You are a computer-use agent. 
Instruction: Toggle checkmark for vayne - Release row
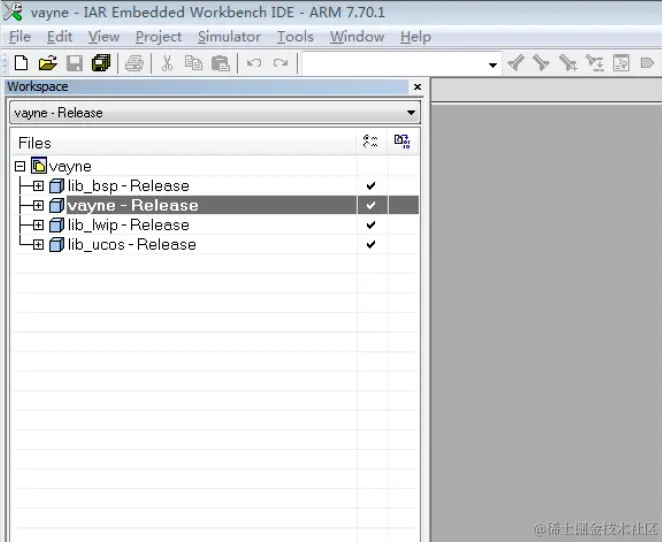371,205
